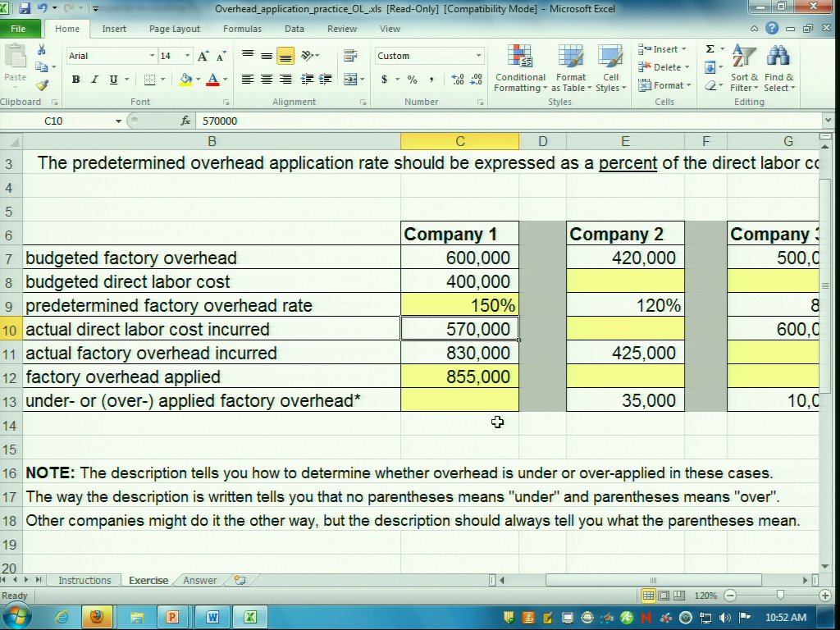The image size is (840, 630).
Task: Click the green File button
Action: (x=18, y=29)
